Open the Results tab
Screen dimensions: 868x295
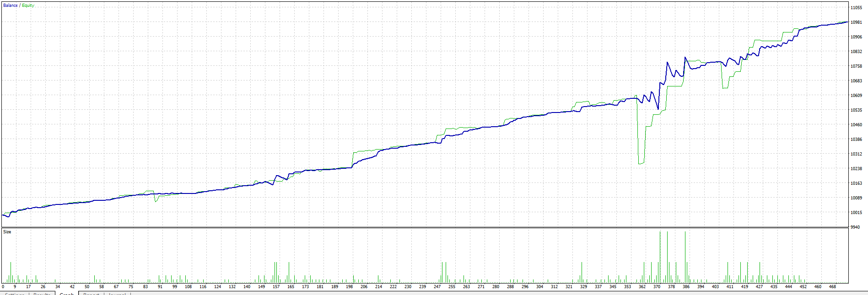tap(42, 293)
